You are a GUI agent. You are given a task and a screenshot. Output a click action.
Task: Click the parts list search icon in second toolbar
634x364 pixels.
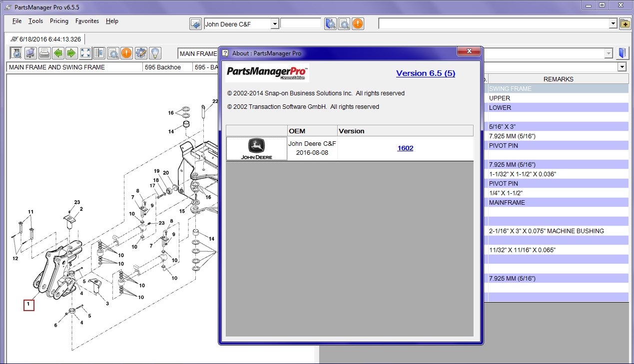click(16, 53)
